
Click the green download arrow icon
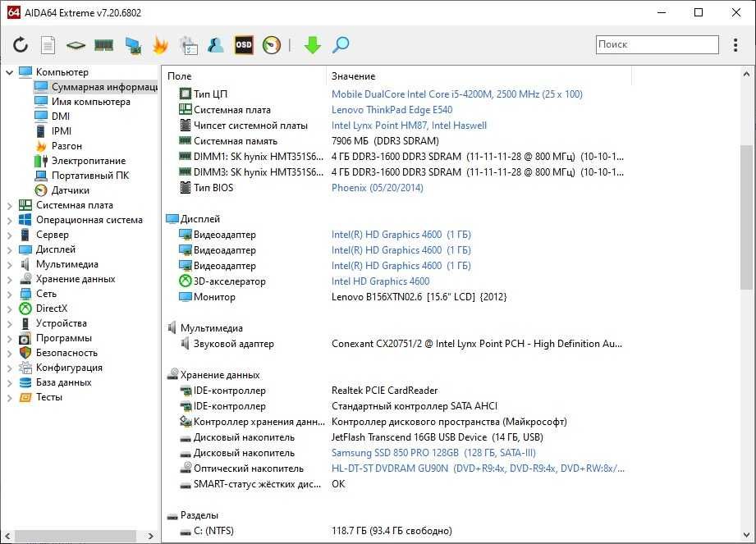pyautogui.click(x=313, y=45)
